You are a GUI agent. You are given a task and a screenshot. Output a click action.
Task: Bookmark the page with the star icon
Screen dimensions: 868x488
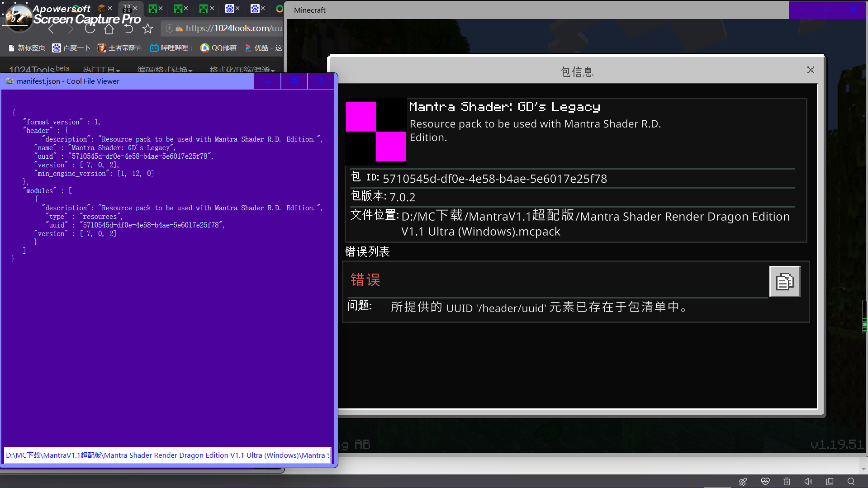pyautogui.click(x=148, y=29)
